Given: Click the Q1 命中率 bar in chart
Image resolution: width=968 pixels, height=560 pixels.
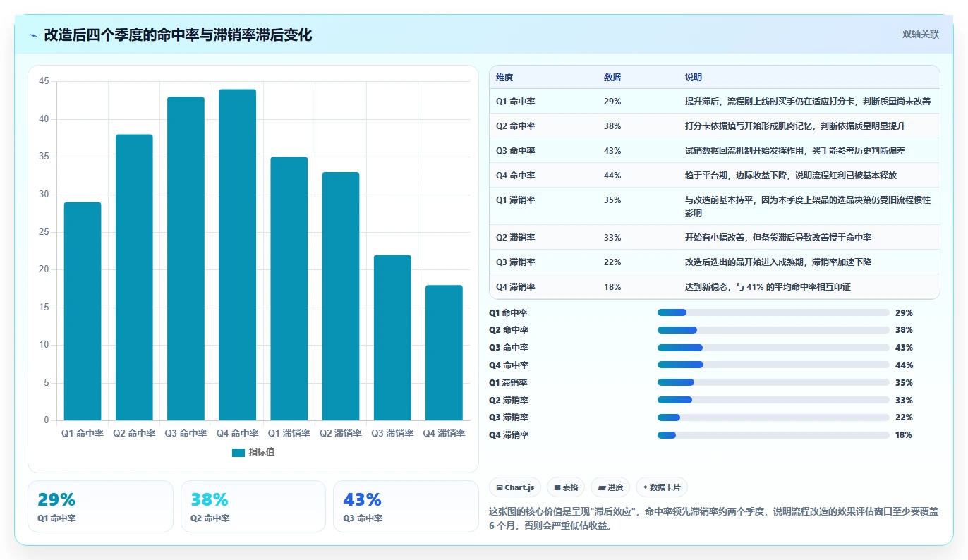Looking at the screenshot, I should tap(83, 311).
